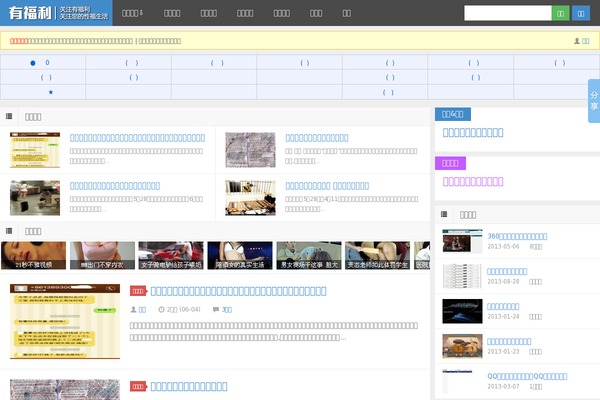The image size is (600, 400).
Task: Open the 21秒不雅视频 video thumbnail
Action: tap(34, 255)
